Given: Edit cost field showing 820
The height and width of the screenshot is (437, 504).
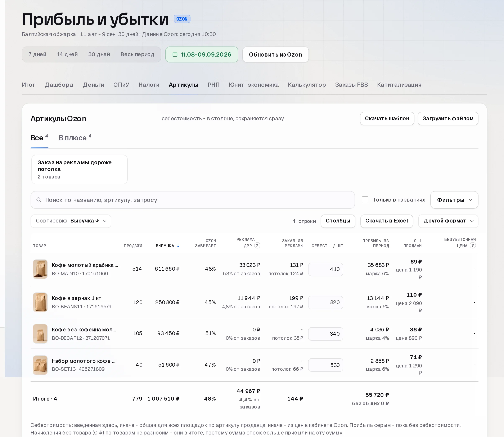Looking at the screenshot, I should (325, 302).
